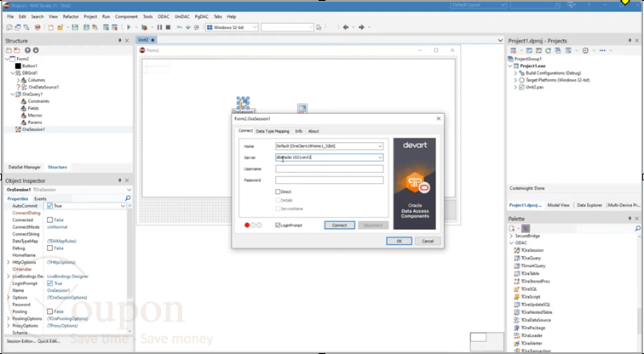644x354 pixels.
Task: Toggle Connected property checkbox in Object Inspector
Action: (x=49, y=220)
